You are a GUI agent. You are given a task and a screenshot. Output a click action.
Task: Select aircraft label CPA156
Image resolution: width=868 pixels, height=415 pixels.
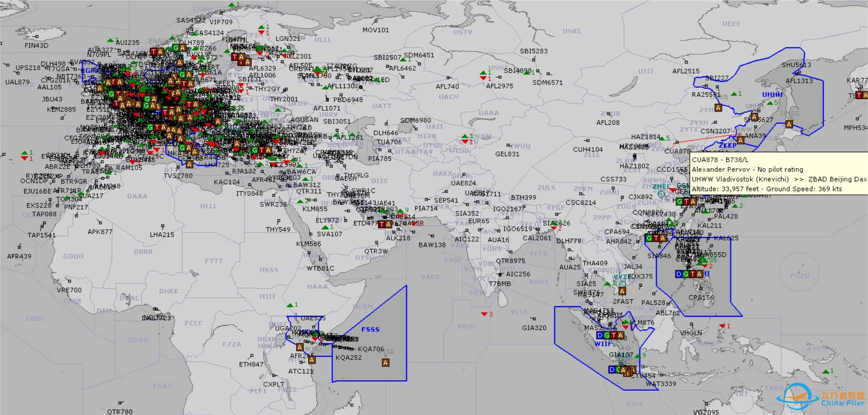pyautogui.click(x=701, y=298)
